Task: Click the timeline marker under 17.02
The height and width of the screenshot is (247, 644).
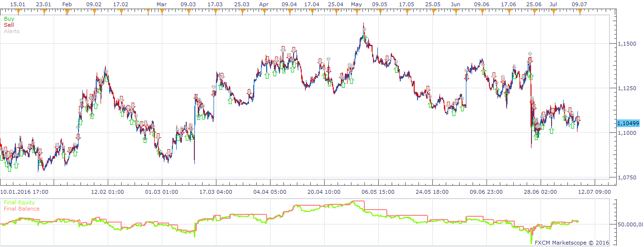Action: 121,11
